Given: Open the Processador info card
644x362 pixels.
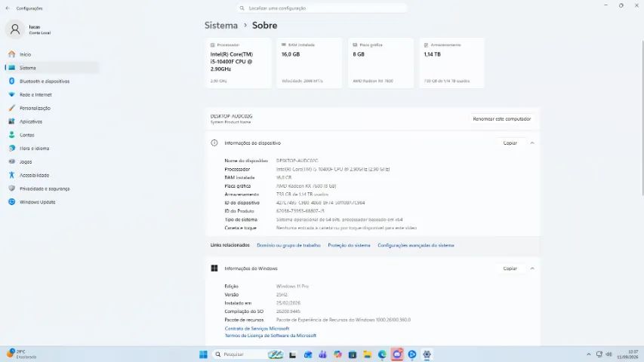Looking at the screenshot, I should point(239,63).
